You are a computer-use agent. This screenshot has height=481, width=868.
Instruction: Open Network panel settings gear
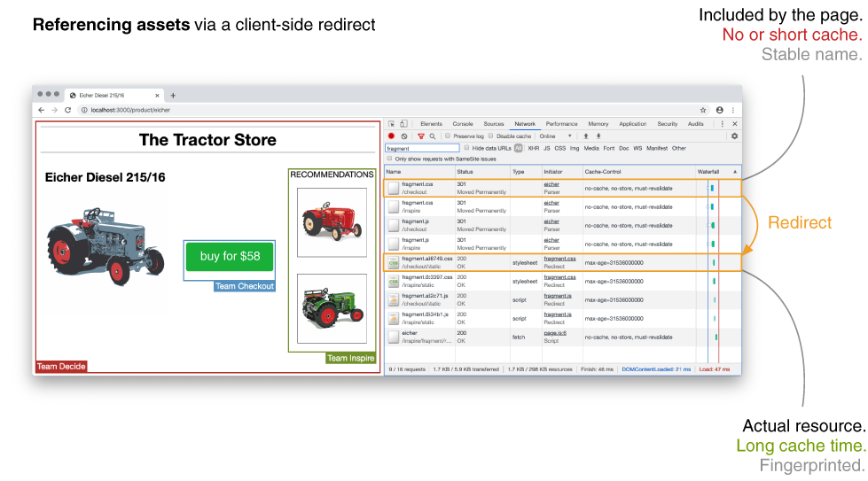tap(734, 136)
